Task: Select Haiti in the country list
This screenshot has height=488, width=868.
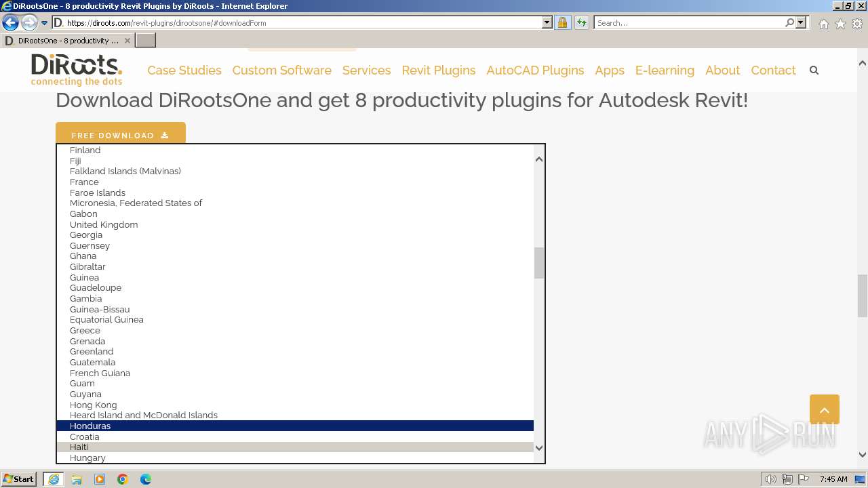Action: [295, 447]
